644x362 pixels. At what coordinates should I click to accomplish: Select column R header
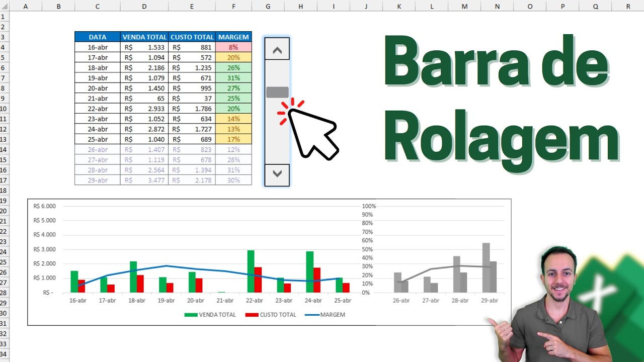click(628, 6)
